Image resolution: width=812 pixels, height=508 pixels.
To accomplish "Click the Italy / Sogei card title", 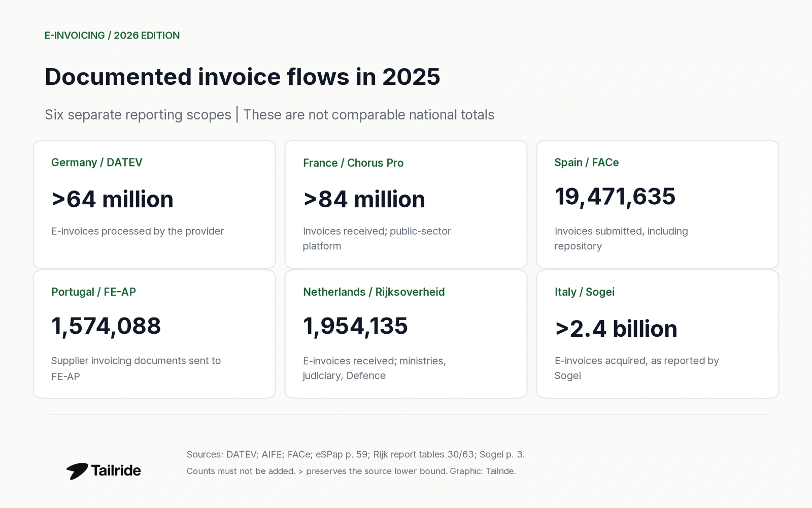I will coord(585,292).
